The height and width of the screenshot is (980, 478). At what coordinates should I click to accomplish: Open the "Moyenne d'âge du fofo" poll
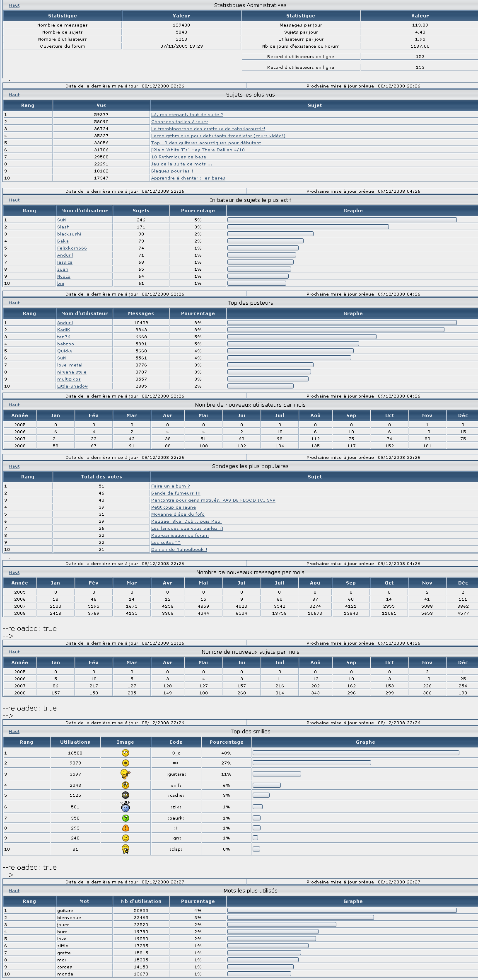click(178, 514)
